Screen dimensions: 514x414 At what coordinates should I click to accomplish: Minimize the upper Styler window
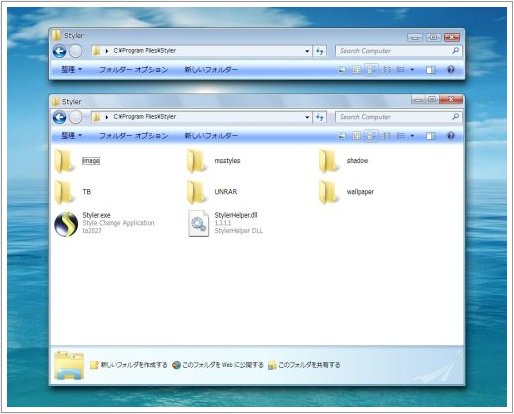point(415,37)
